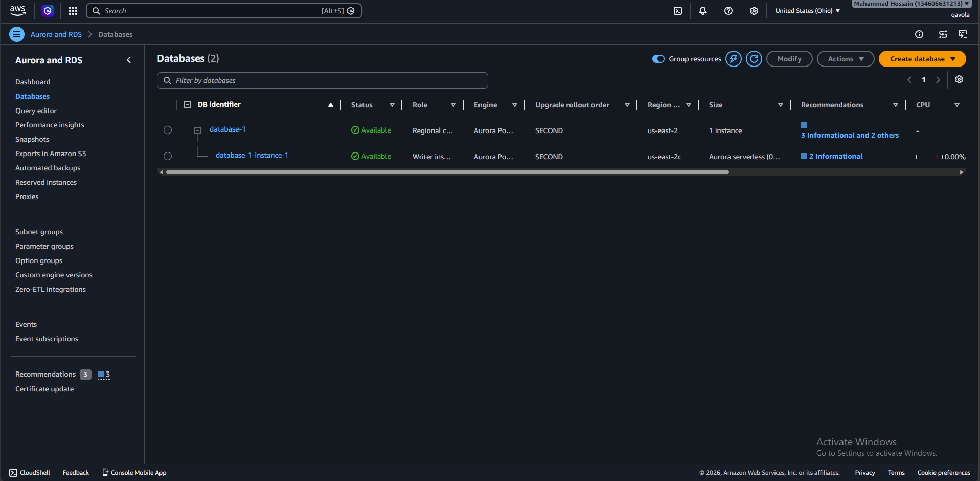
Task: Open the Console Mobile App link
Action: click(134, 473)
